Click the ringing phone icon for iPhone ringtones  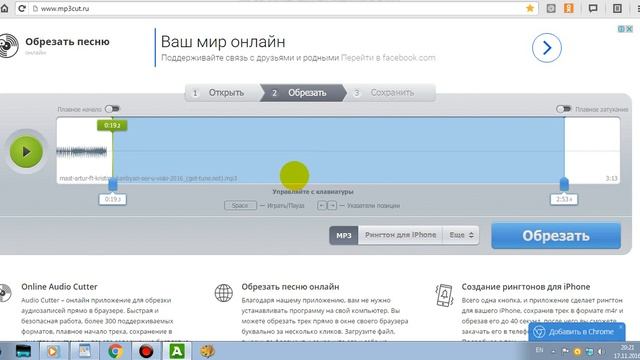click(x=444, y=296)
